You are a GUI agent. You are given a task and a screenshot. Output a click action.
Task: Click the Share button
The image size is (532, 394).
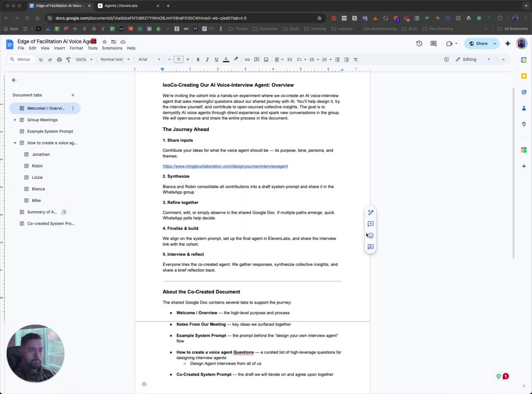(478, 43)
